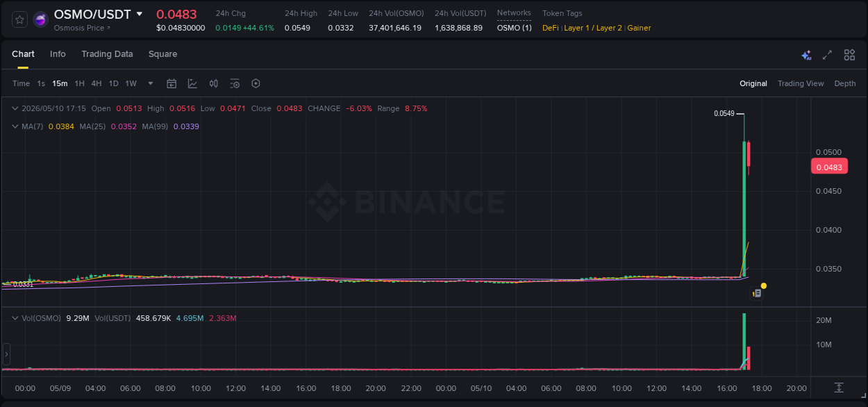Click the $0.04830000 price text

(181, 28)
